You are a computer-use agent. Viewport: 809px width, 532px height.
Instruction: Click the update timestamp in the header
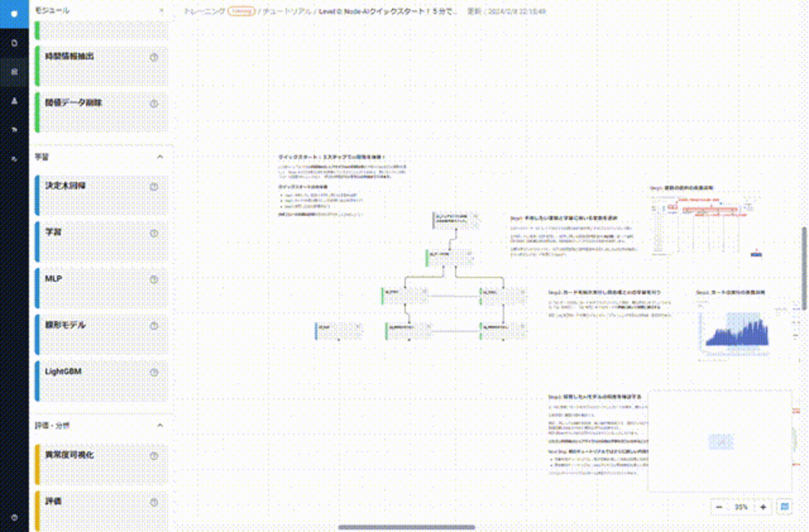[507, 11]
